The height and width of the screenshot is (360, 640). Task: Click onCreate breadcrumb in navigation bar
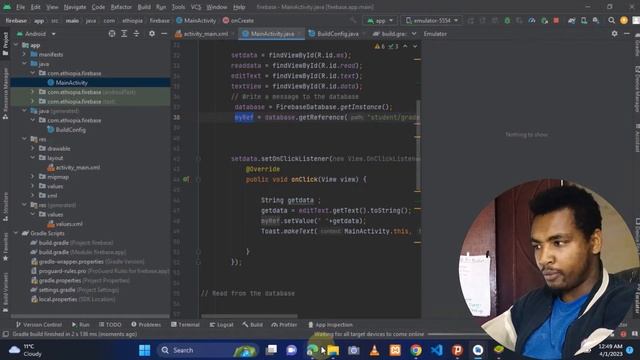coord(238,20)
